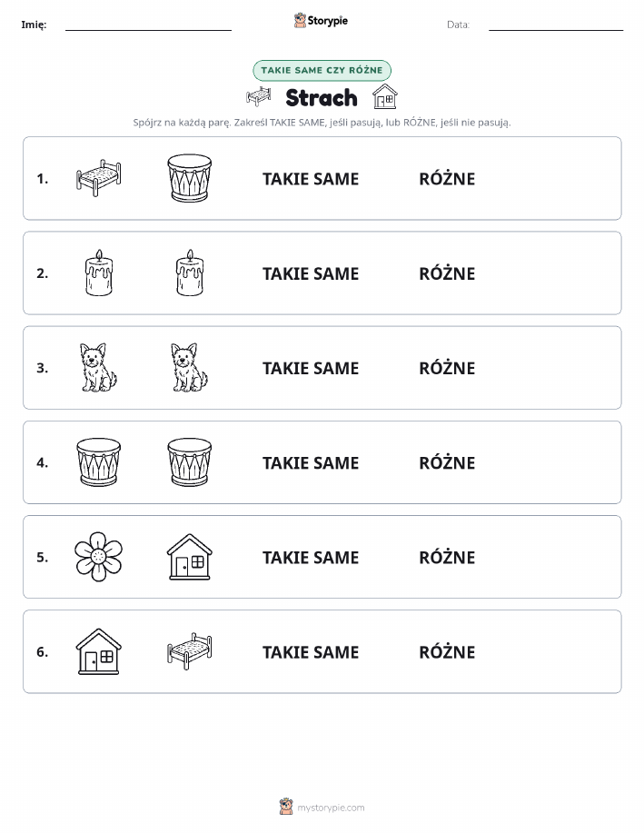Viewport: 644px width, 833px height.
Task: Click the drum picture in row 1
Action: click(189, 178)
